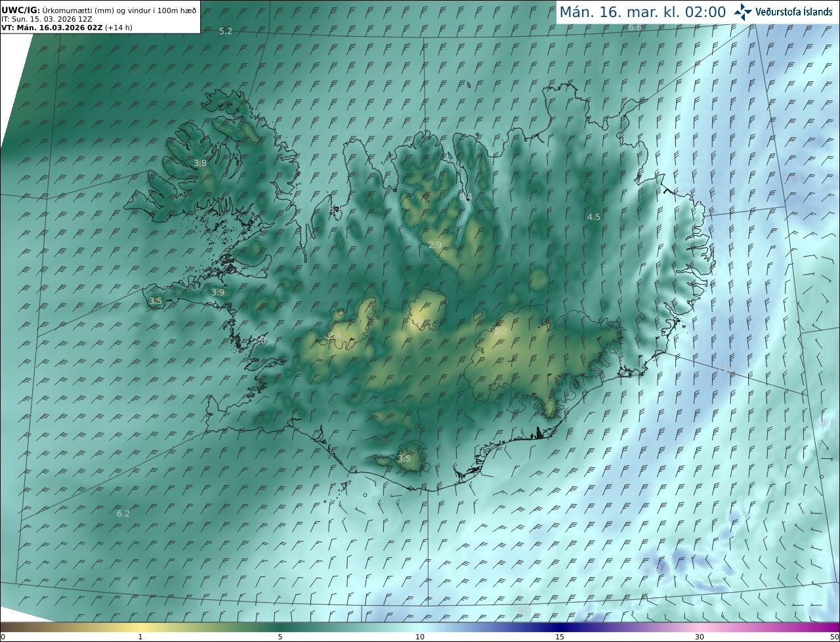Click the 'Mán. 16. mar. kl. 02:00' header
The height and width of the screenshot is (642, 840).
642,12
